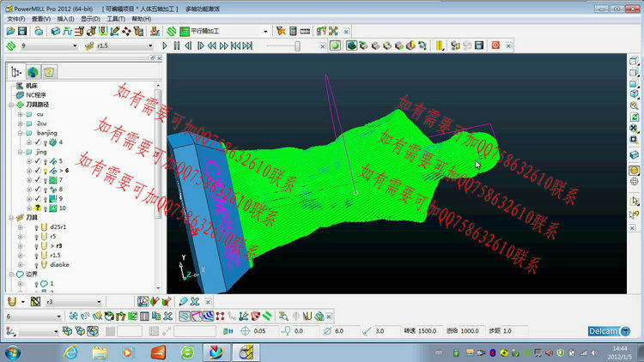
Task: Toggle checkbox of toolpath 4
Action: click(38, 142)
